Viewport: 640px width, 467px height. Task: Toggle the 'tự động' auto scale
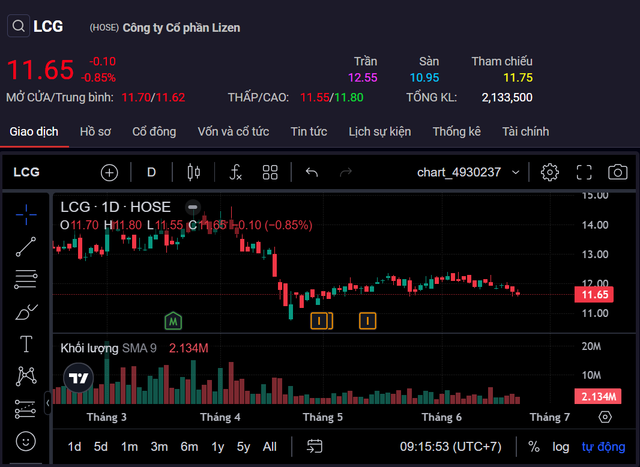603,446
